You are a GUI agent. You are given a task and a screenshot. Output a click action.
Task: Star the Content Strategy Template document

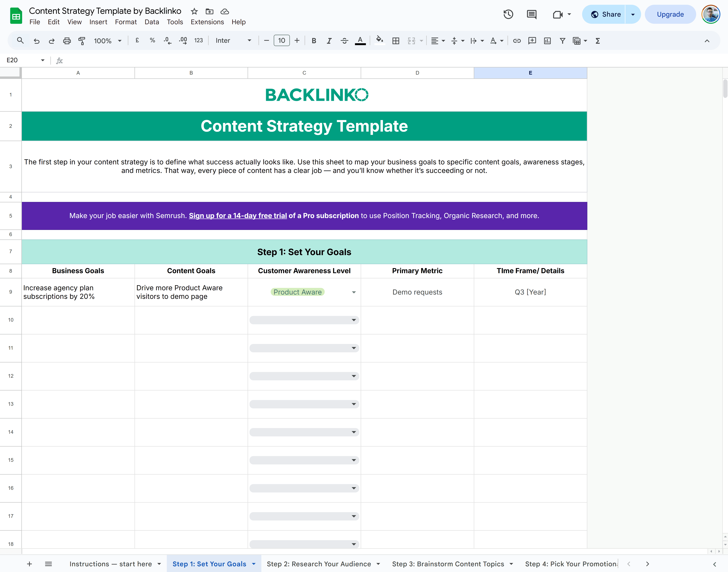point(194,11)
